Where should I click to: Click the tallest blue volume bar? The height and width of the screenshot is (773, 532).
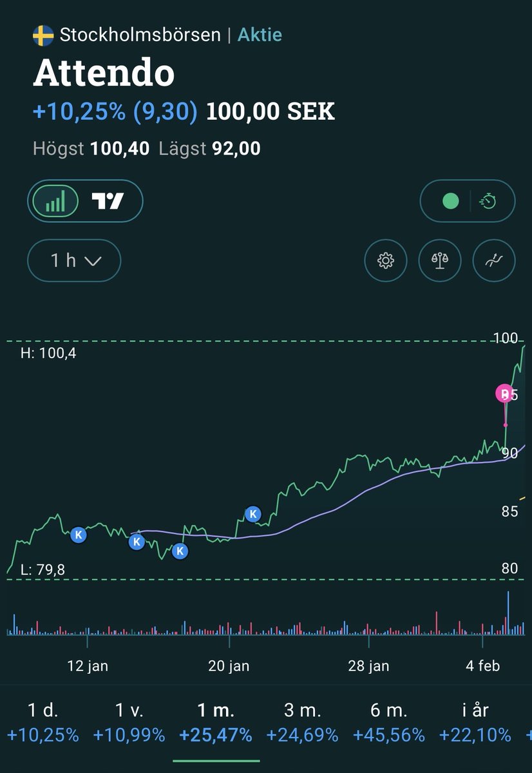[508, 612]
